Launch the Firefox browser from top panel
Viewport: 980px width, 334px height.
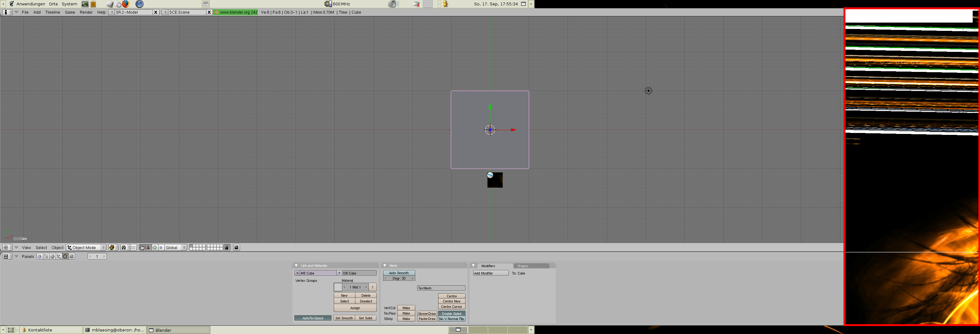tap(126, 4)
